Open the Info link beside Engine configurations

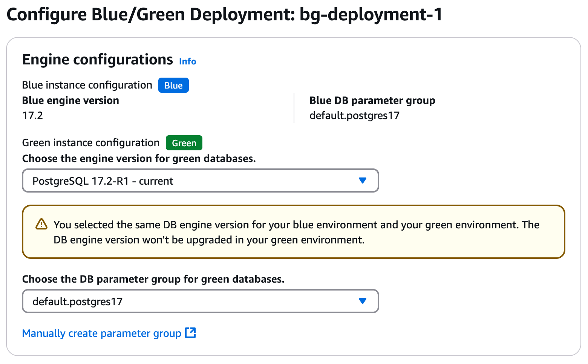click(187, 61)
